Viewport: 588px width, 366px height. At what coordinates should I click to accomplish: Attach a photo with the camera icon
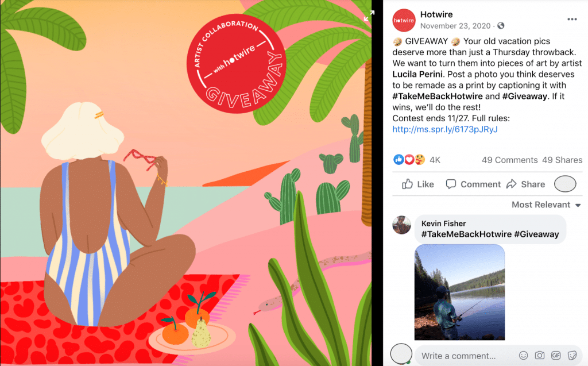coord(540,355)
